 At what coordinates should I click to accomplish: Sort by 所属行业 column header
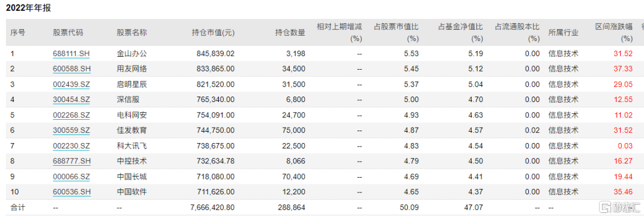(563, 33)
